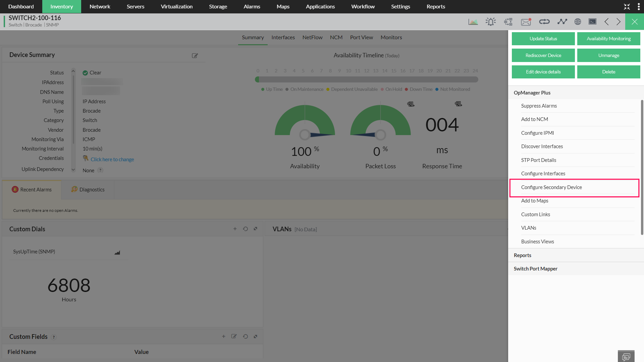Select Configure Secondary Device option

(551, 187)
